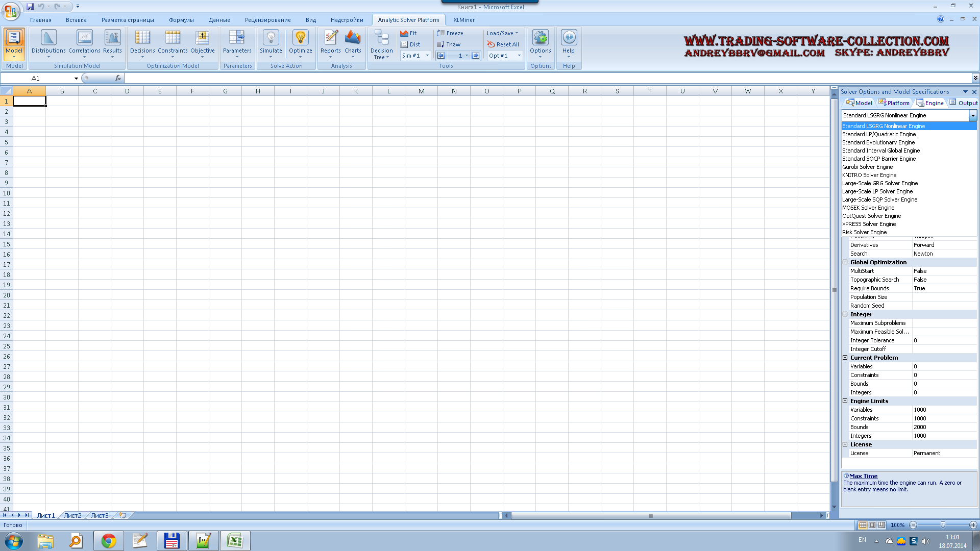Choose Gurobi Solver Engine from list

867,167
